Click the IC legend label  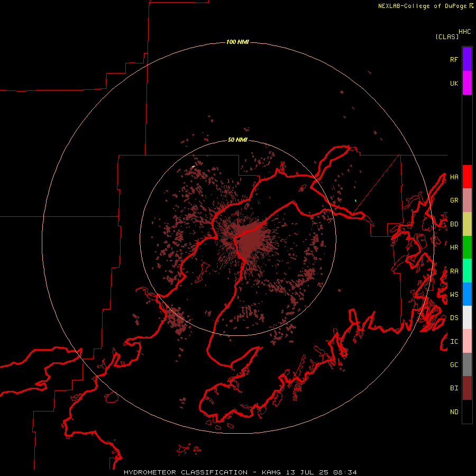click(454, 342)
